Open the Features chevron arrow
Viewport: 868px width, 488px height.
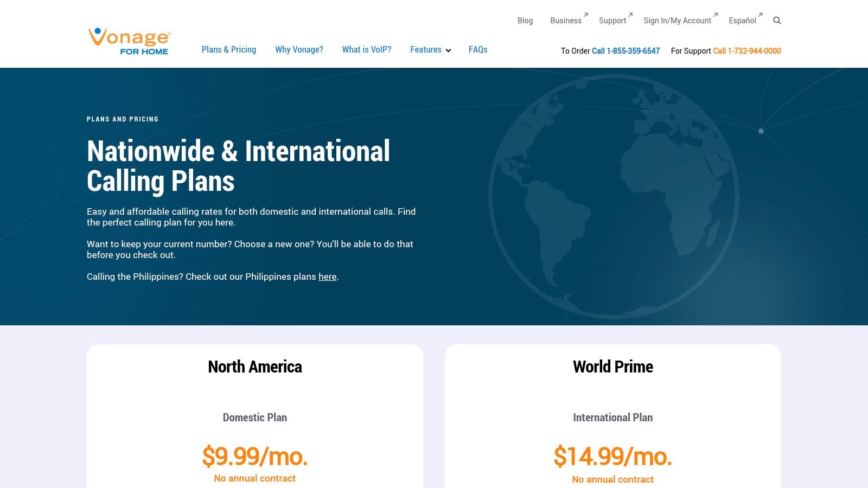point(448,50)
